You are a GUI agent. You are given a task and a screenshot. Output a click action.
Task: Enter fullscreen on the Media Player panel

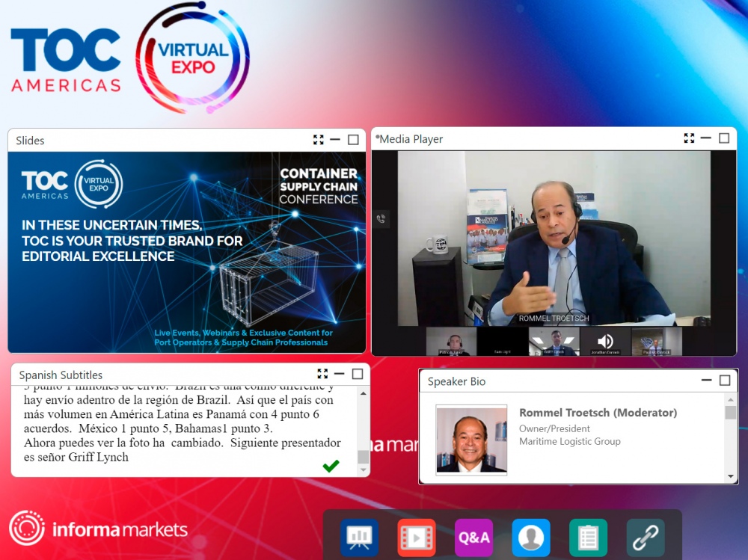click(689, 138)
